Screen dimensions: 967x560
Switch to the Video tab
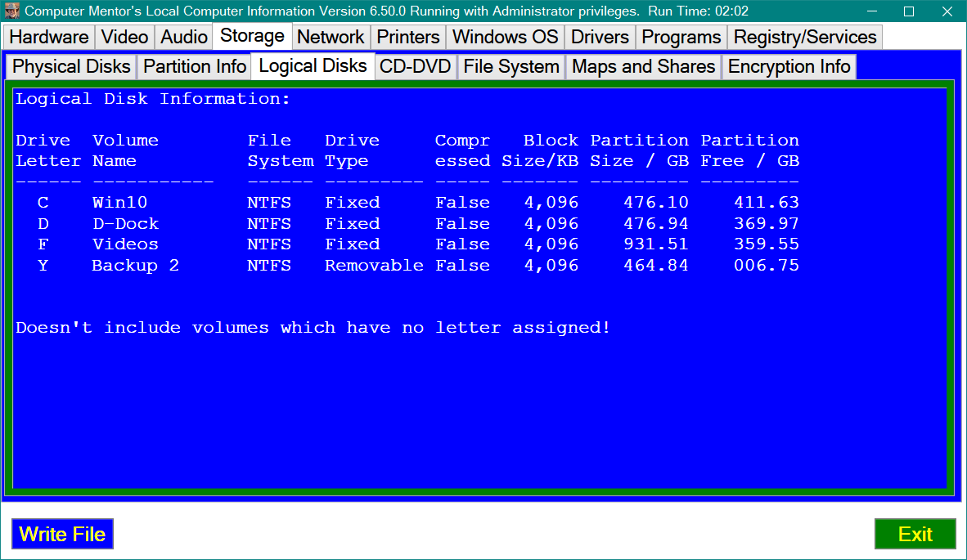click(x=124, y=38)
